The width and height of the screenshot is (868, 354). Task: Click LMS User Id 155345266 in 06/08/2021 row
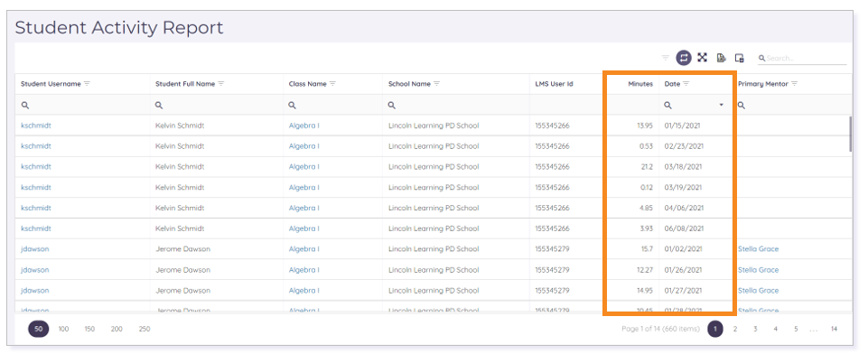pyautogui.click(x=552, y=228)
